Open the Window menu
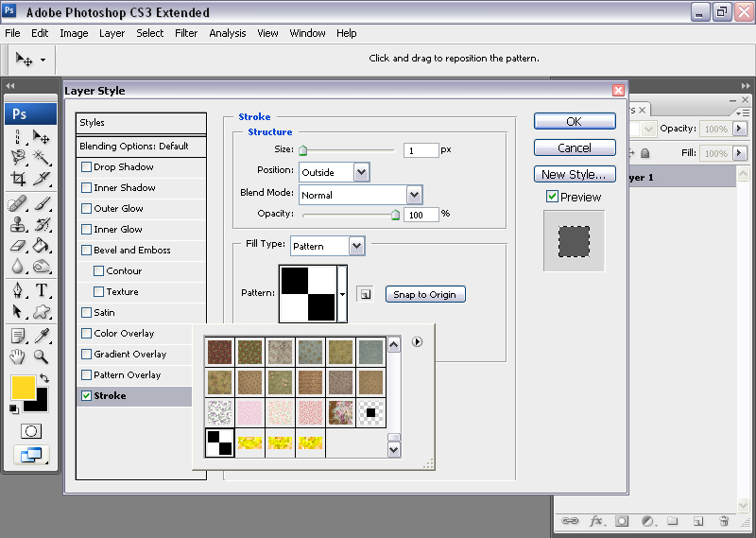The width and height of the screenshot is (756, 538). 307,33
